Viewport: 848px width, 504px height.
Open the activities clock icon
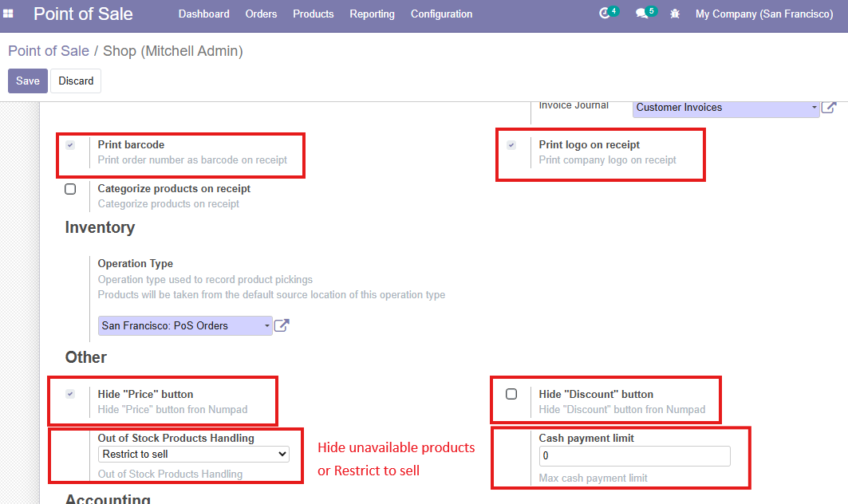pyautogui.click(x=604, y=14)
